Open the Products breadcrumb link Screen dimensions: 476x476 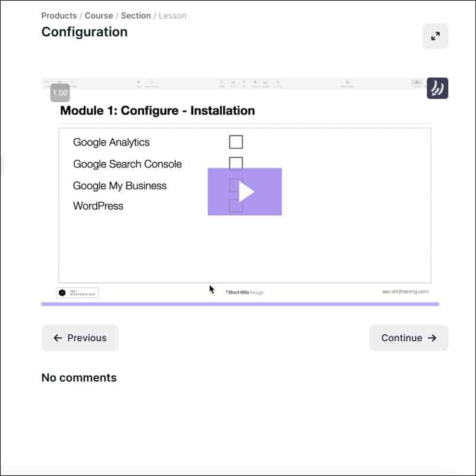click(59, 15)
